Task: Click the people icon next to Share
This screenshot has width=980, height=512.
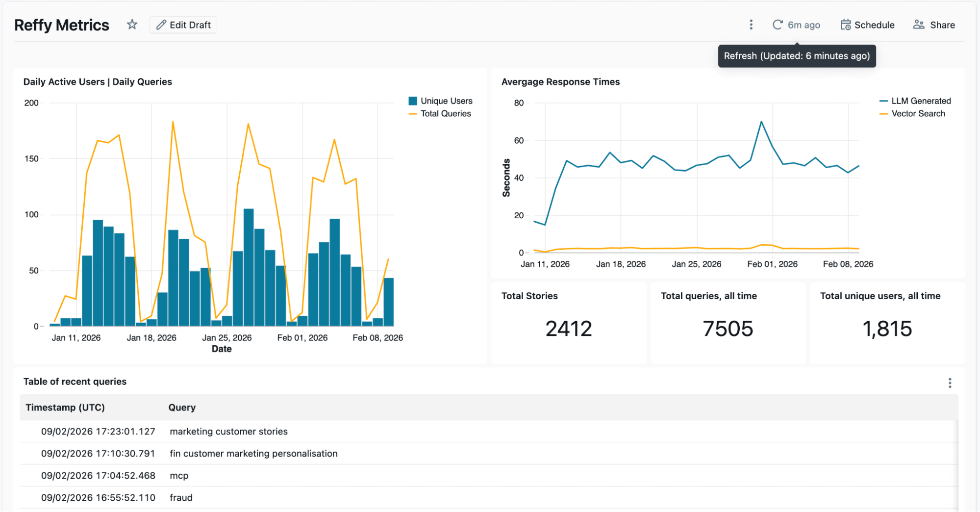Action: tap(918, 25)
